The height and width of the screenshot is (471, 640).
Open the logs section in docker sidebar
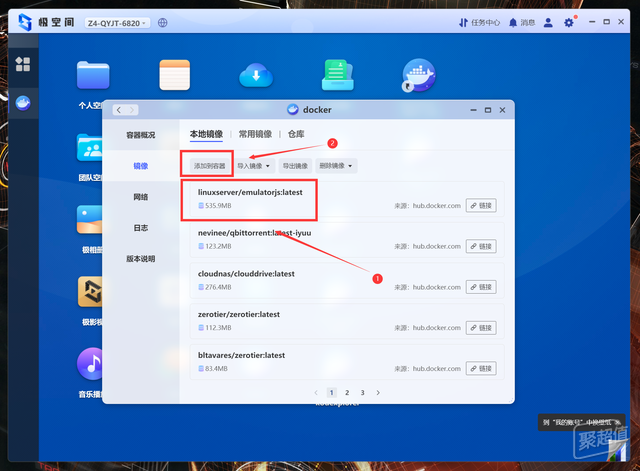pos(140,228)
